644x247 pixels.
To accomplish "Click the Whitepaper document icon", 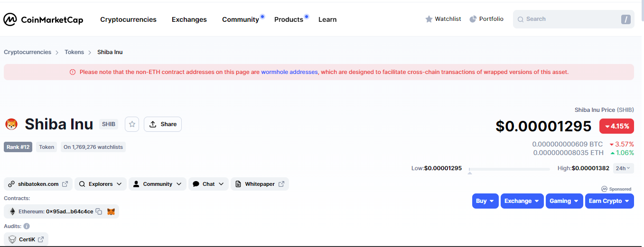I will point(238,184).
